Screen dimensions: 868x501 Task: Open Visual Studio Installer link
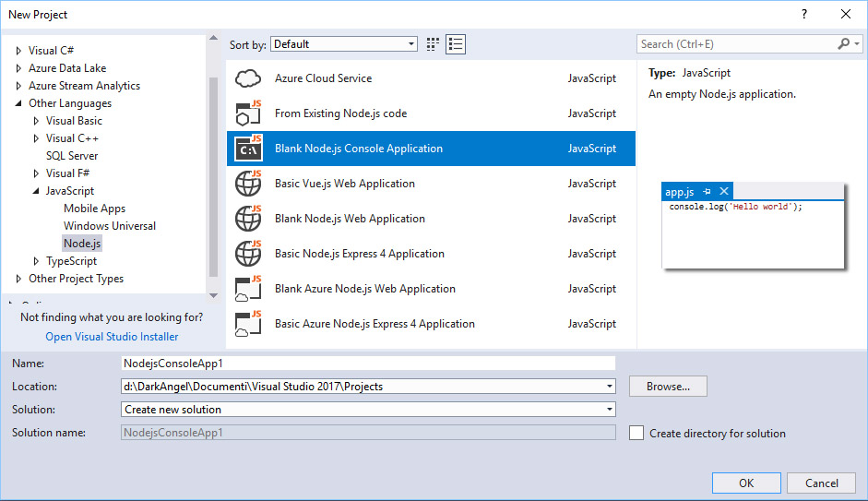112,337
